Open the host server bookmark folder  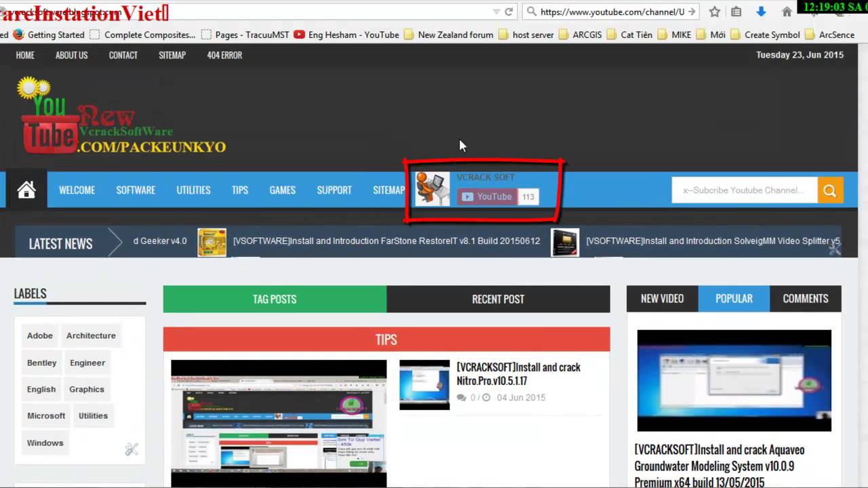tap(526, 35)
